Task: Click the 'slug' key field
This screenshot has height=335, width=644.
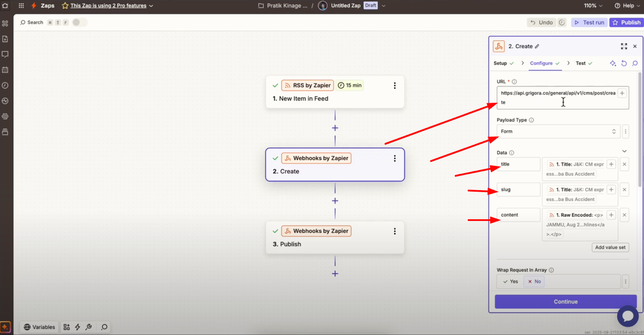Action: (x=518, y=189)
